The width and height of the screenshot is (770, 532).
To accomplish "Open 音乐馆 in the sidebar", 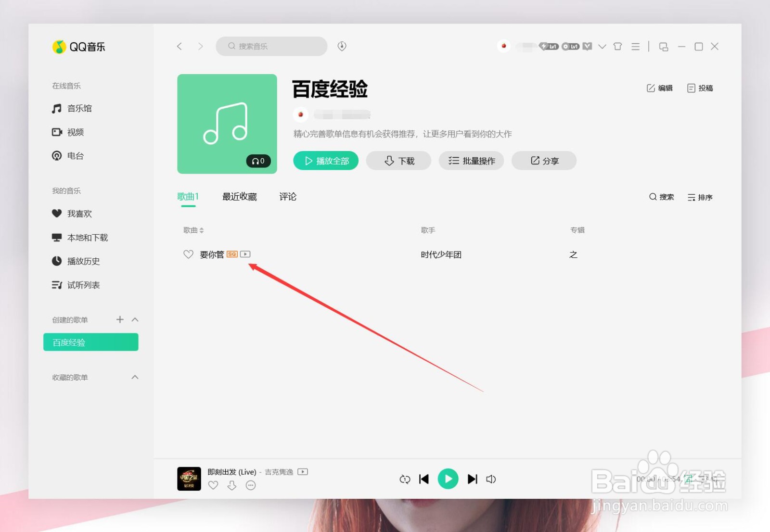I will click(72, 108).
